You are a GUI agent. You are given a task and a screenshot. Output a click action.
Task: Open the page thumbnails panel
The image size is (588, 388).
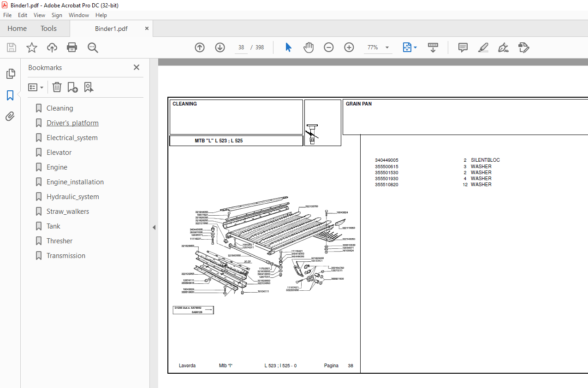10,74
